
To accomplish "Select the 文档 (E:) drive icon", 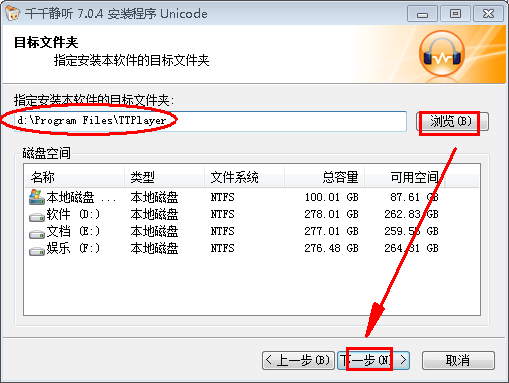I will [x=37, y=234].
